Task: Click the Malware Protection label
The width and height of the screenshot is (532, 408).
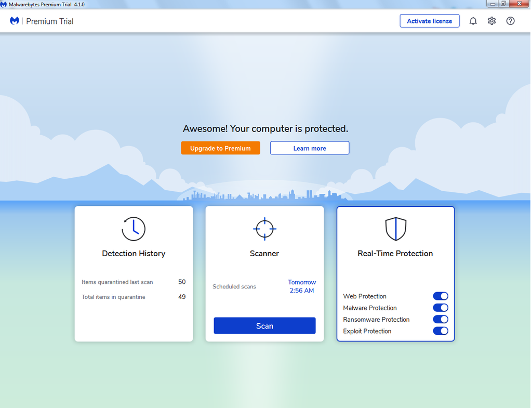Action: tap(370, 308)
